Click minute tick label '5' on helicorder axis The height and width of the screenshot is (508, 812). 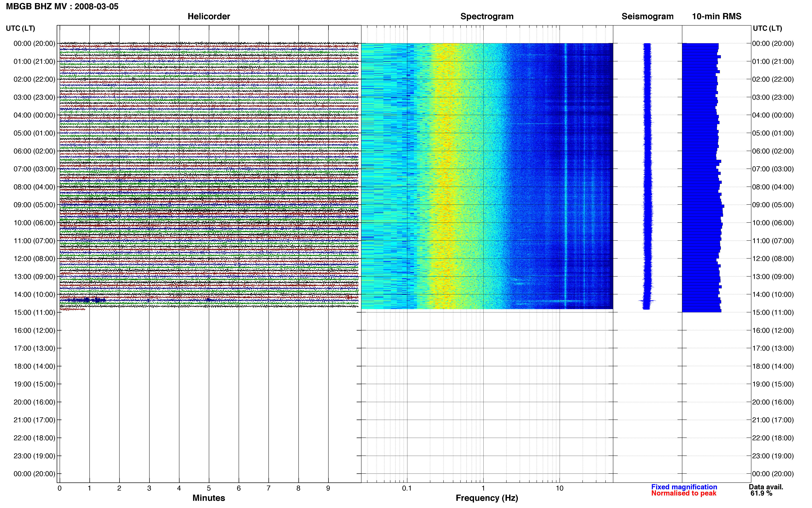(x=209, y=488)
